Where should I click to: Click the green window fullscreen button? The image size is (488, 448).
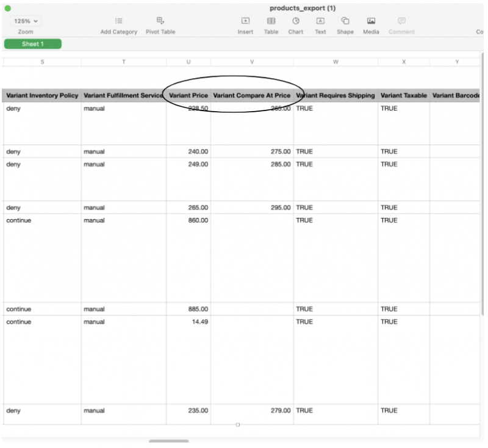(x=8, y=8)
